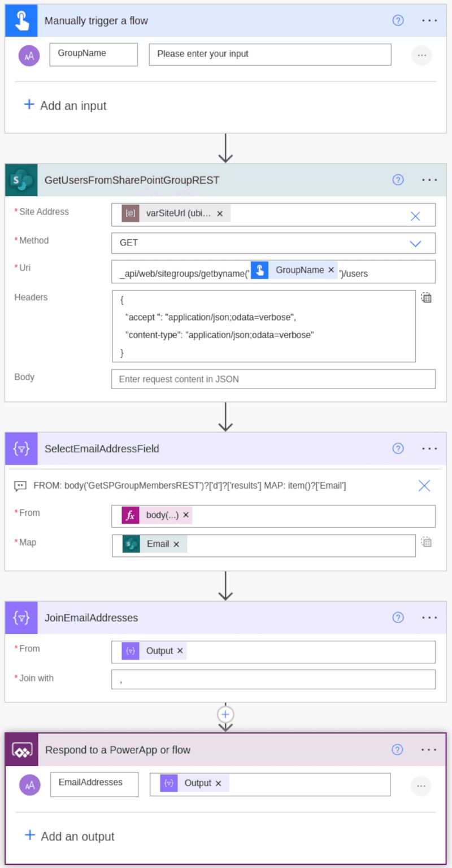Expand the Method GET dropdown
The width and height of the screenshot is (452, 868).
[415, 243]
